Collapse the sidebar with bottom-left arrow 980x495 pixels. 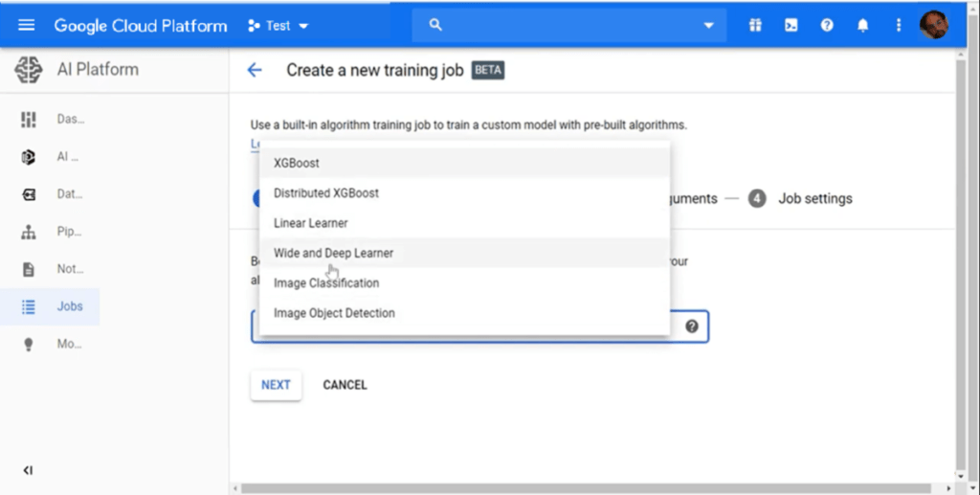tap(28, 470)
